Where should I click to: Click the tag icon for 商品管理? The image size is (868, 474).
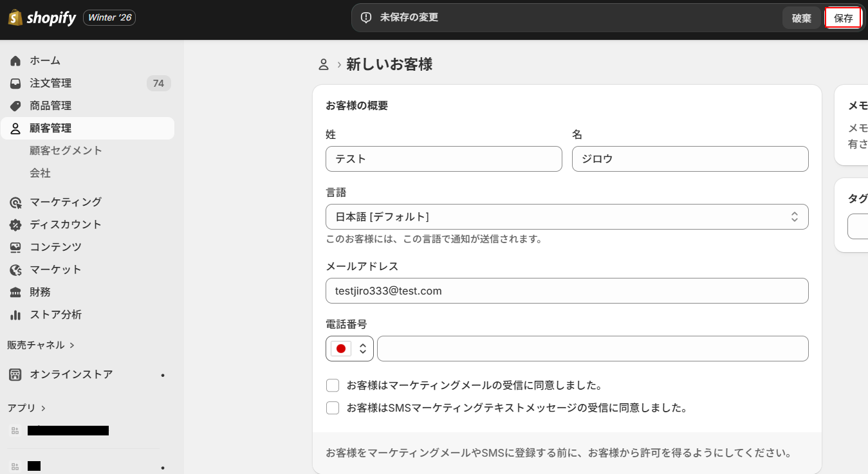coord(15,106)
